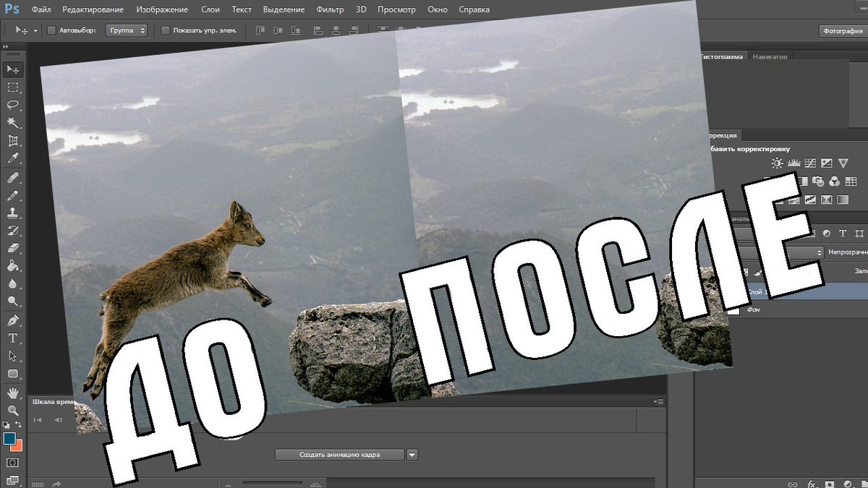Screen dimensions: 868x488
Task: Add a Curves adjustment
Action: 810,163
